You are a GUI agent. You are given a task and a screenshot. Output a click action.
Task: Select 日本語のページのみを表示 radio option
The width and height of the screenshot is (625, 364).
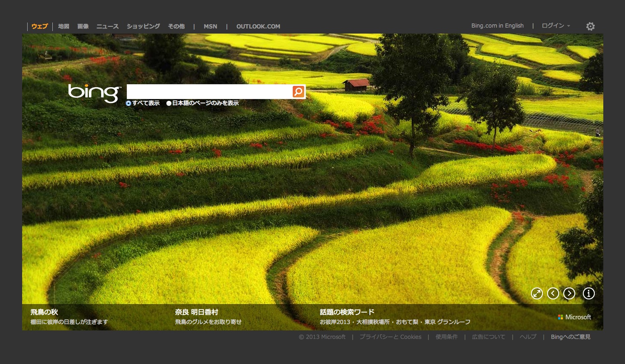click(x=169, y=103)
